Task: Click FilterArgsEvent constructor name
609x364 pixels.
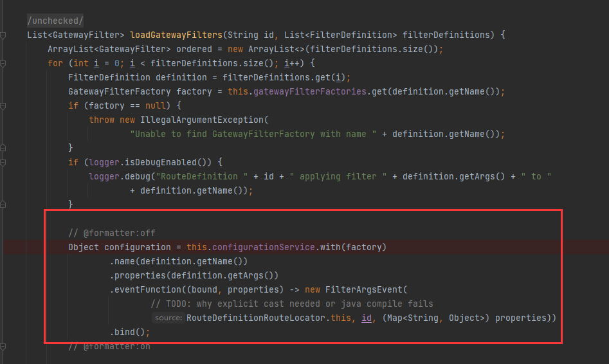Action: [363, 290]
